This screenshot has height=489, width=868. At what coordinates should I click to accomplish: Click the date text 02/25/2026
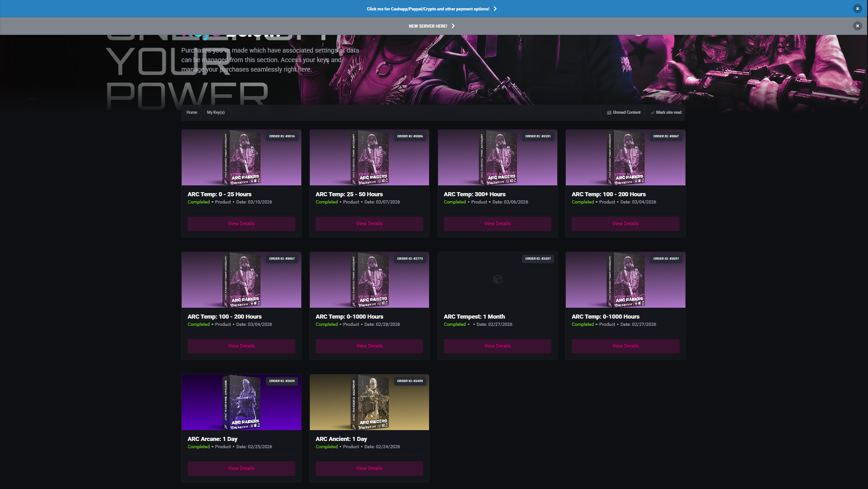click(x=260, y=447)
